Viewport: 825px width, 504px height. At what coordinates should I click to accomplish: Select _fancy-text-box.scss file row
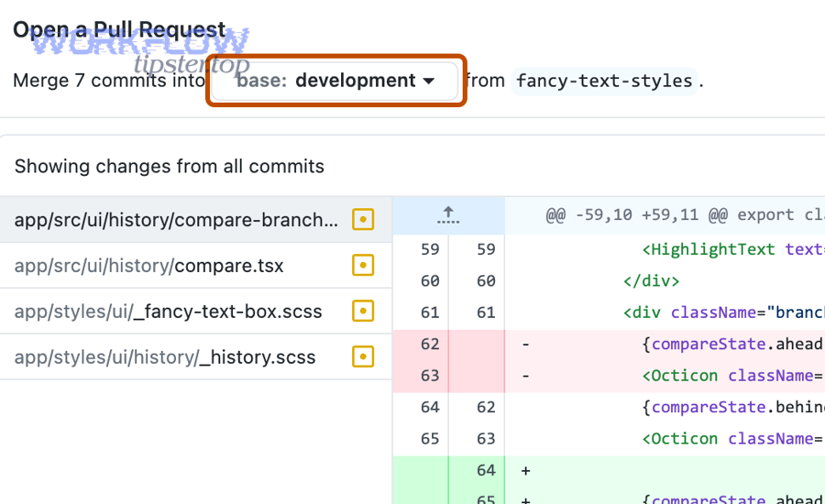[x=196, y=311]
